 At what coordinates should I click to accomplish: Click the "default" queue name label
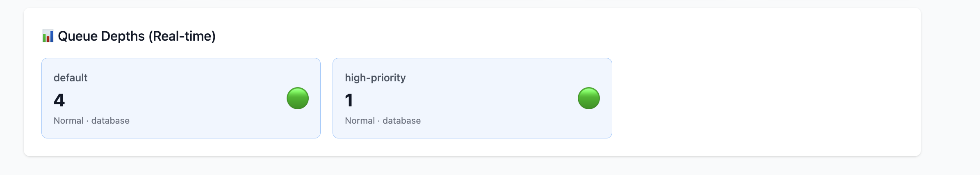coord(71,78)
